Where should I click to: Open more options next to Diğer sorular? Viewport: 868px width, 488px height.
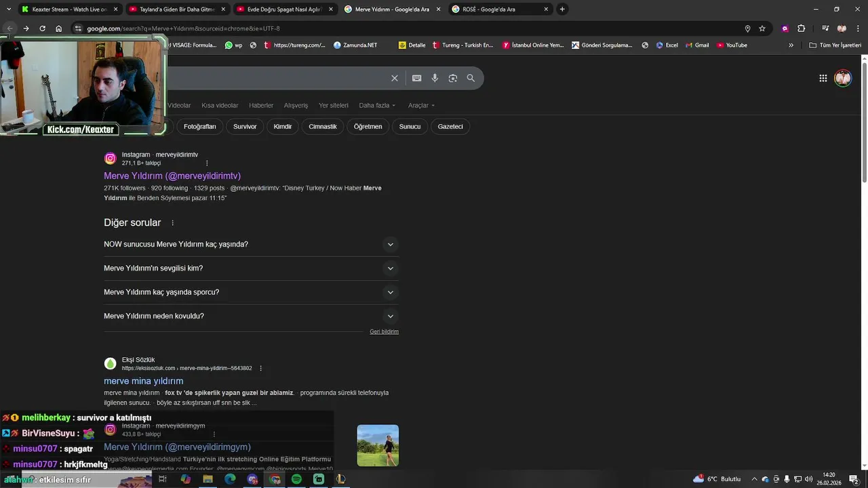coord(172,223)
